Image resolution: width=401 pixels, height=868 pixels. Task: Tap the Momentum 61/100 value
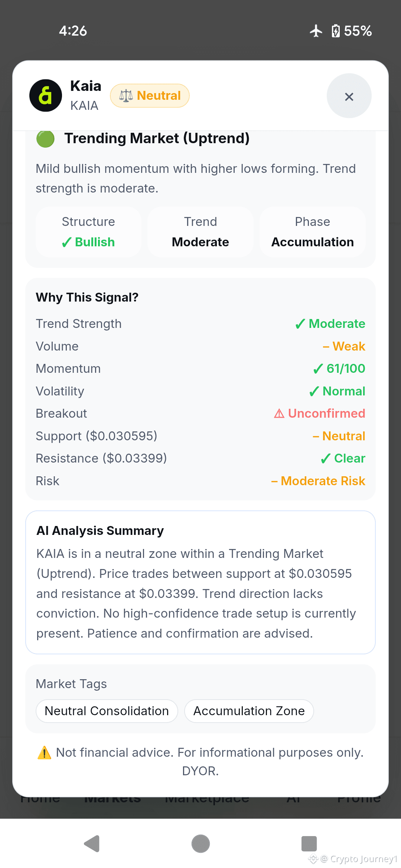point(346,369)
